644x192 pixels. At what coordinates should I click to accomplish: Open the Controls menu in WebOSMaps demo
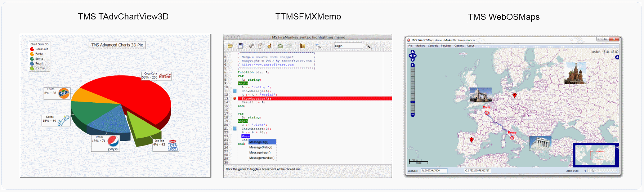(x=433, y=46)
